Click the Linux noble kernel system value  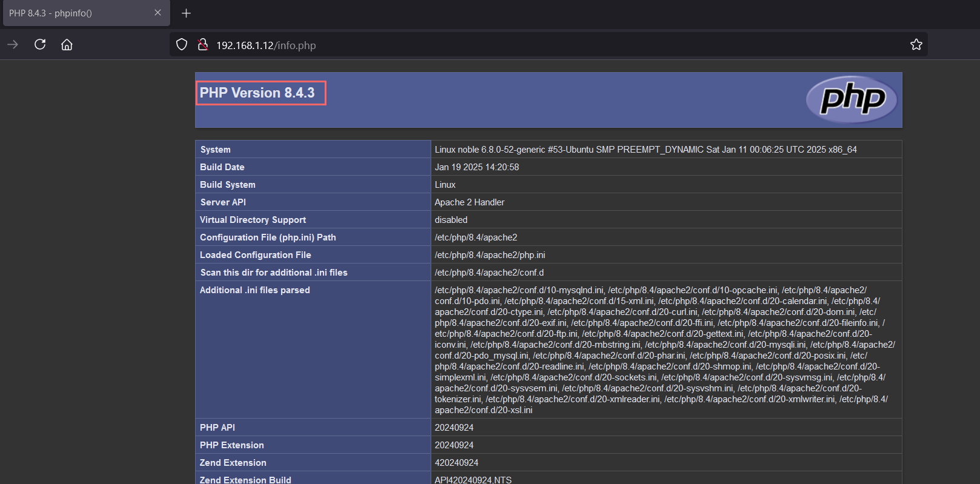coord(646,150)
